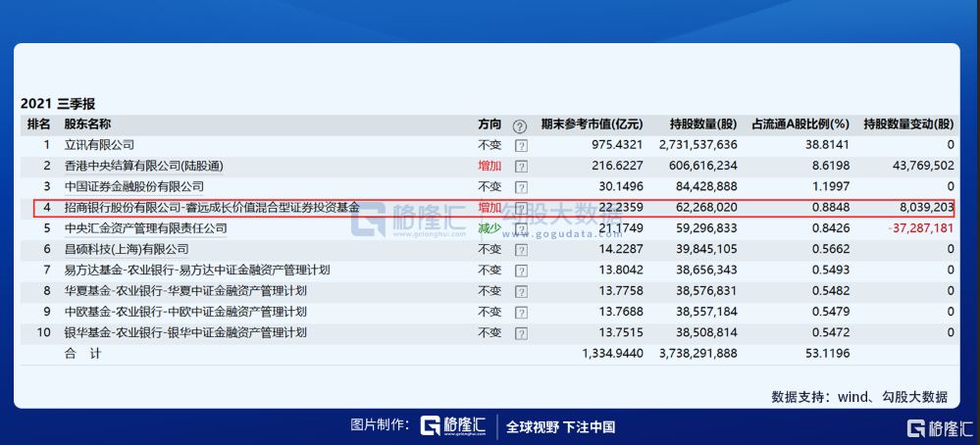
Task: Click the 合 计 total row label
Action: click(83, 353)
